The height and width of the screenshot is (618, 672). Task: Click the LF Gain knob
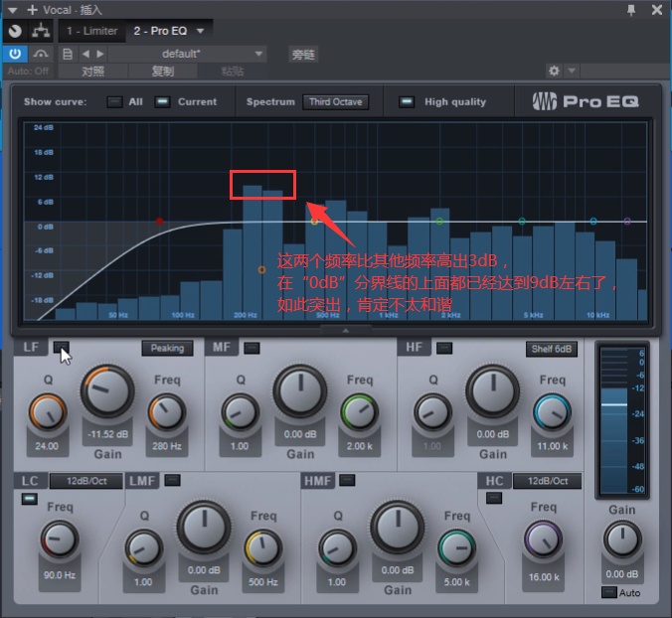(107, 391)
